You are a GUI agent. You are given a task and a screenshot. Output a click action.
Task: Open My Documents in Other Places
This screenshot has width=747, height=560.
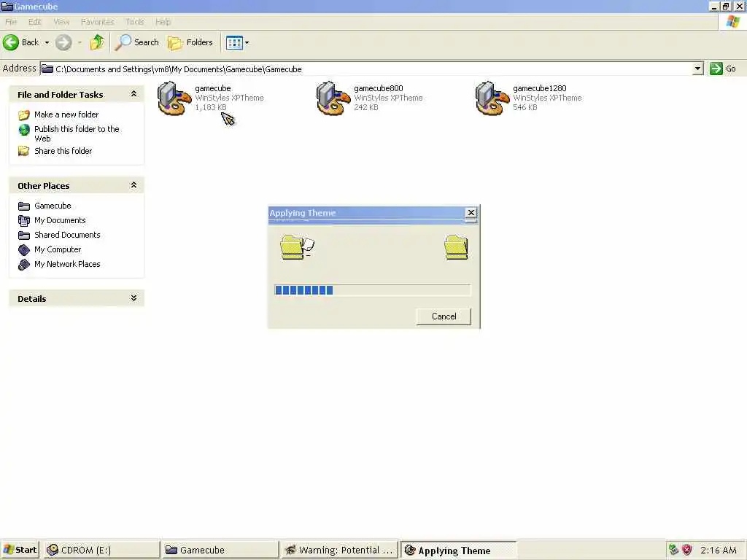pos(60,220)
